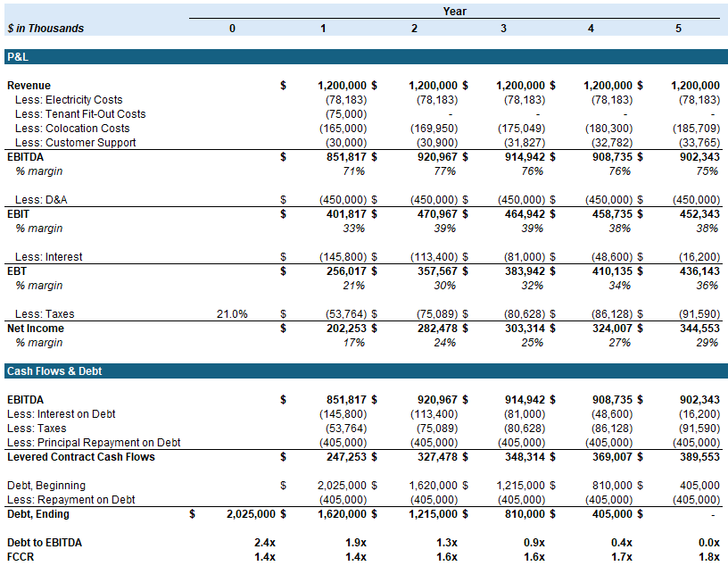
Task: Click the Cash Flows & Debt section header
Action: [367, 370]
